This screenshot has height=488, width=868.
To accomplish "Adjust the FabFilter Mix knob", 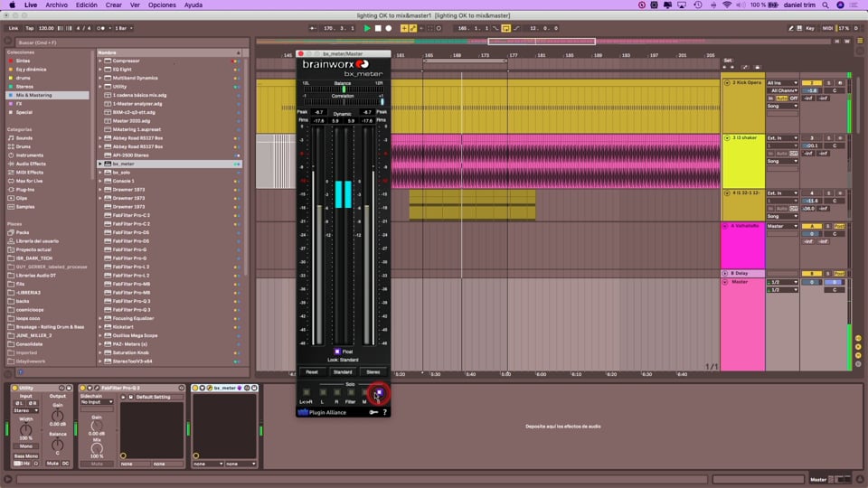I will 97,448.
